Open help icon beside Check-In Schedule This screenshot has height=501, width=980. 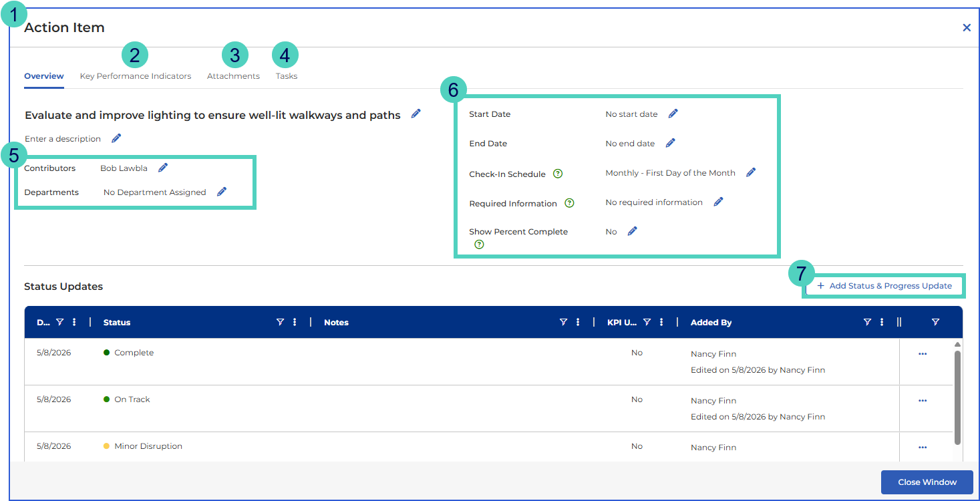tap(558, 174)
